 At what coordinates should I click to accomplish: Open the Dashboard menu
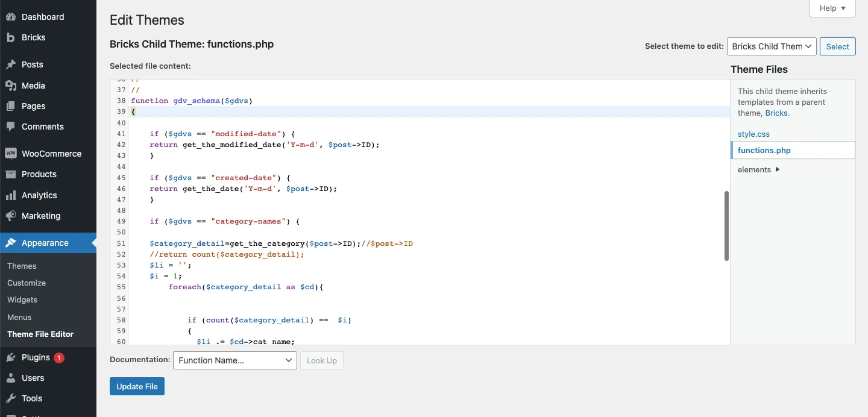48,17
